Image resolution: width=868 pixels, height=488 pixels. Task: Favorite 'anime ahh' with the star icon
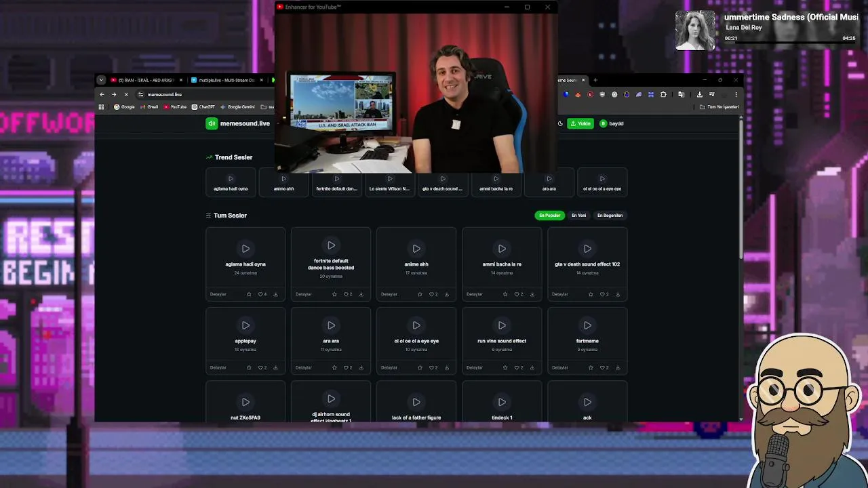[420, 294]
